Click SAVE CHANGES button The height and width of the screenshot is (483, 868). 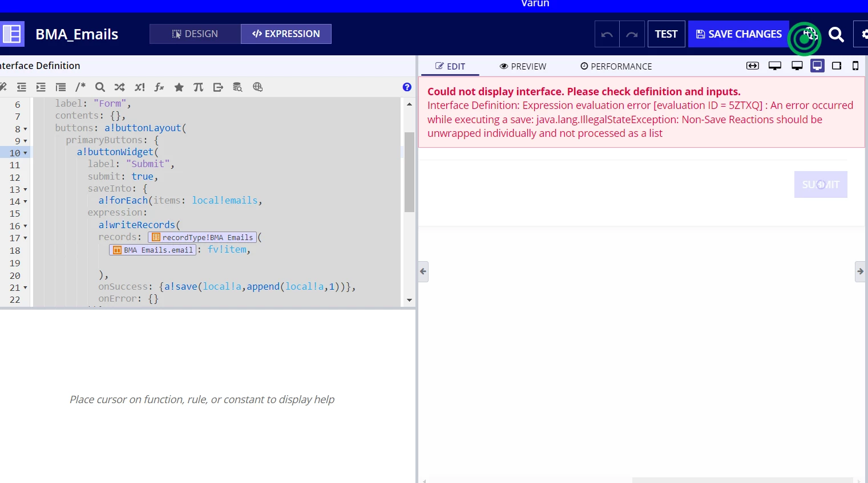point(738,34)
